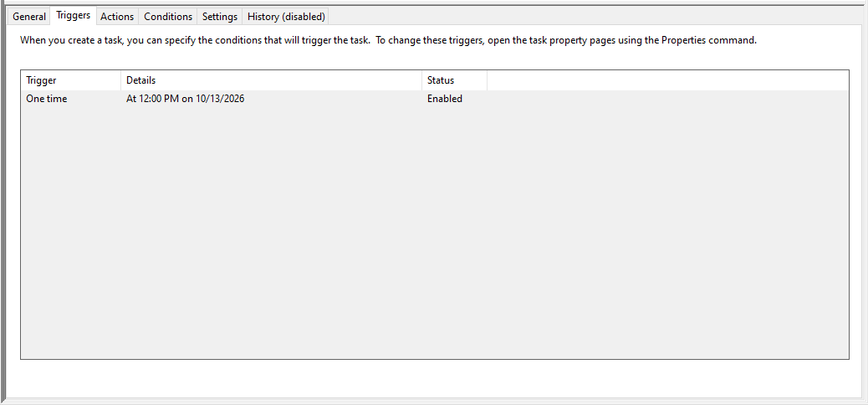Go to the Conditions tab
The height and width of the screenshot is (405, 868).
[x=168, y=17]
